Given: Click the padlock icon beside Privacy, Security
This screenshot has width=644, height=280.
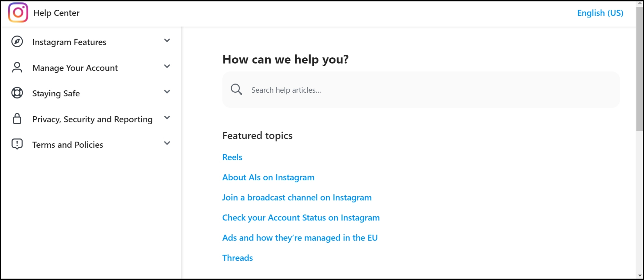Looking at the screenshot, I should point(17,119).
